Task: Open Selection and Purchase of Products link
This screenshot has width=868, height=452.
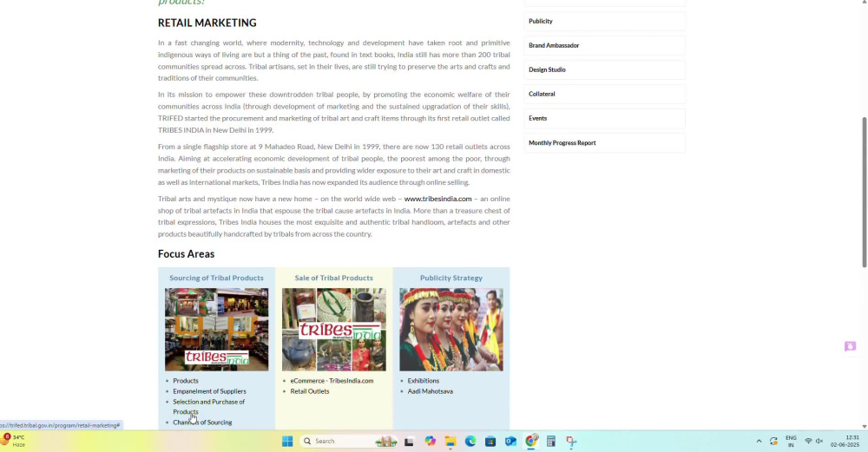Action: click(x=208, y=407)
